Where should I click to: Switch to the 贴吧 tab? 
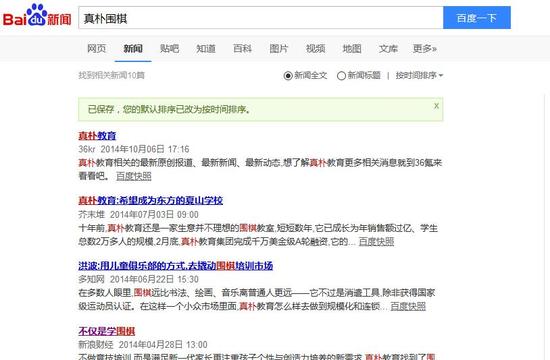(x=169, y=48)
